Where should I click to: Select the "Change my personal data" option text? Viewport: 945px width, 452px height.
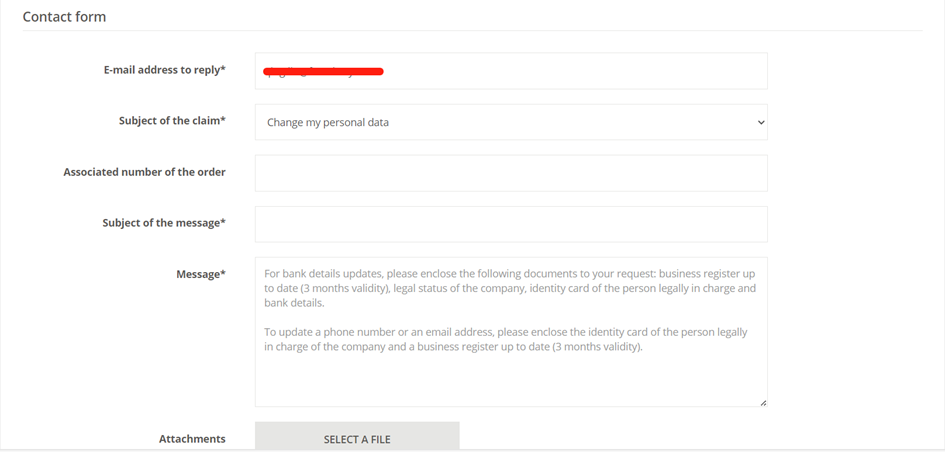[x=328, y=123]
